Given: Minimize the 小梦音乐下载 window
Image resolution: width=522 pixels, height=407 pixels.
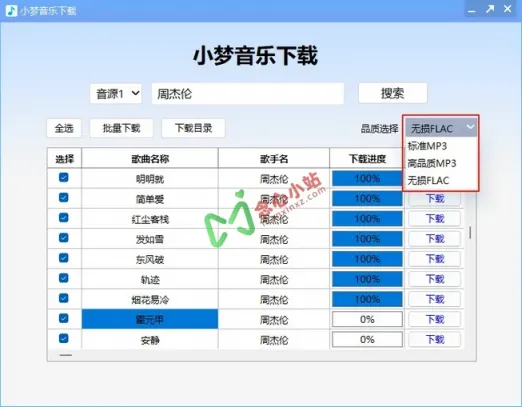Looking at the screenshot, I should 471,11.
